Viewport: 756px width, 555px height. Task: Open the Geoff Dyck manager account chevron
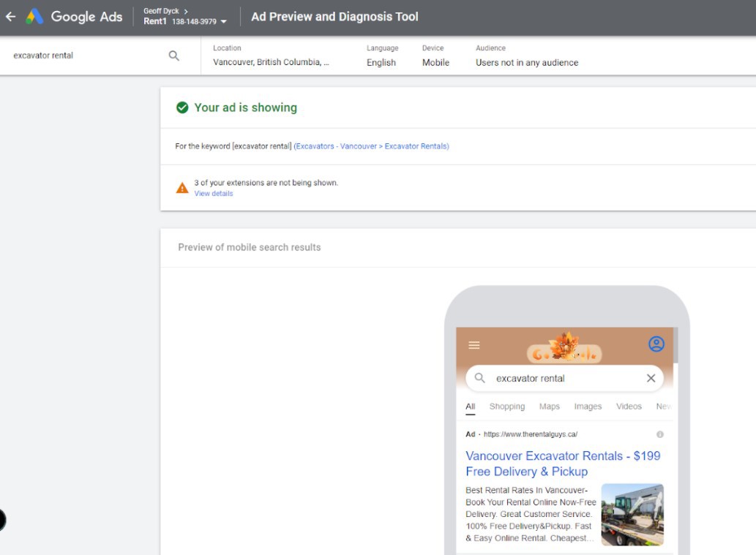(x=186, y=11)
